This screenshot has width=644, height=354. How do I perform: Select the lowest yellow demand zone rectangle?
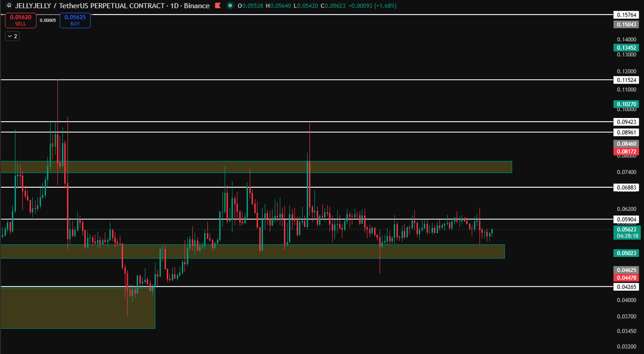[77, 308]
